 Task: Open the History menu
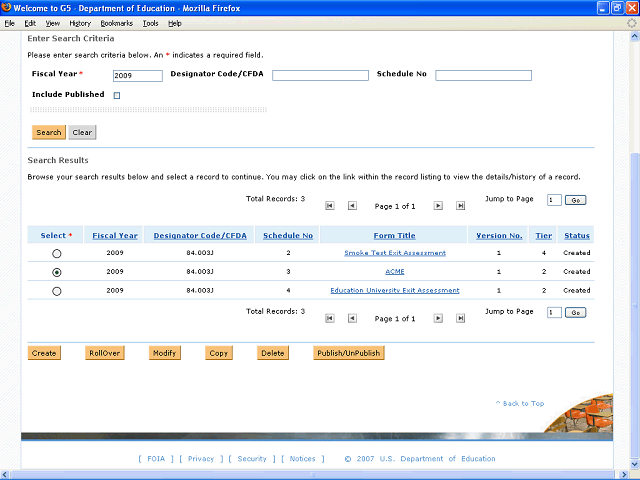pos(80,23)
